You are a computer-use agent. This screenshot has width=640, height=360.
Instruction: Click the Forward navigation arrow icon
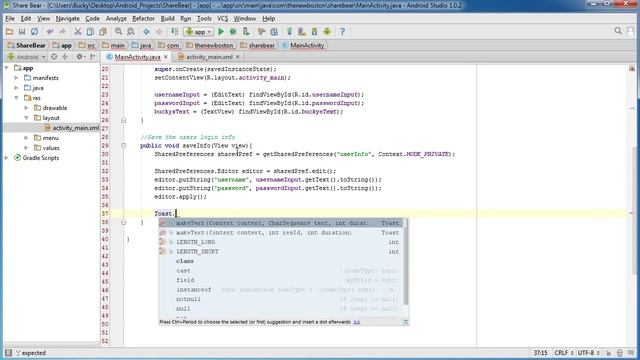(x=159, y=31)
